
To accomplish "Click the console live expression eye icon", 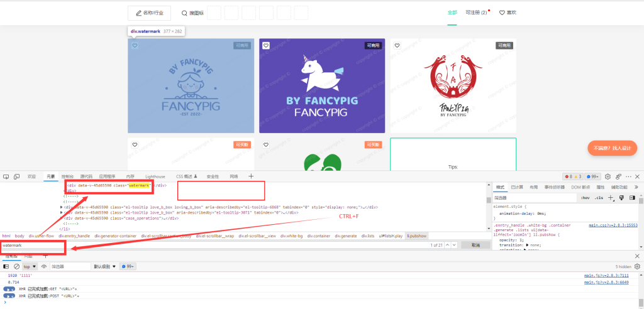I will [x=44, y=266].
